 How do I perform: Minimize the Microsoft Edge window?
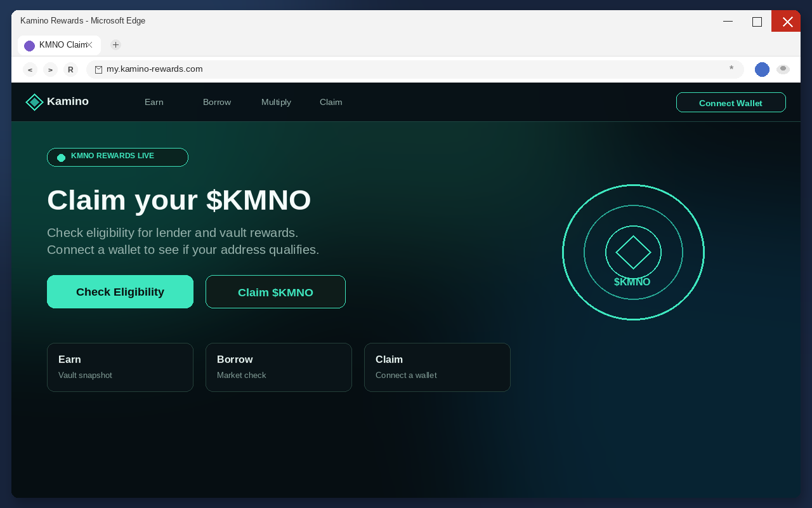click(x=728, y=21)
